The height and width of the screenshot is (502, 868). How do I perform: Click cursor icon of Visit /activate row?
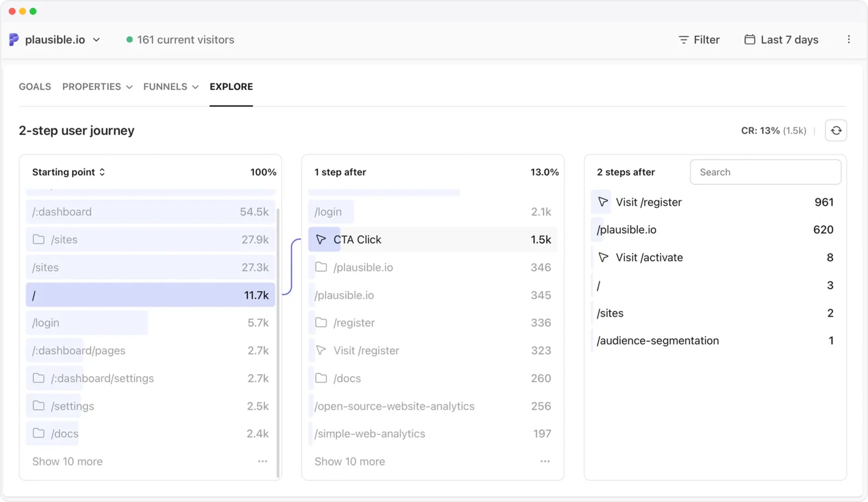tap(603, 257)
